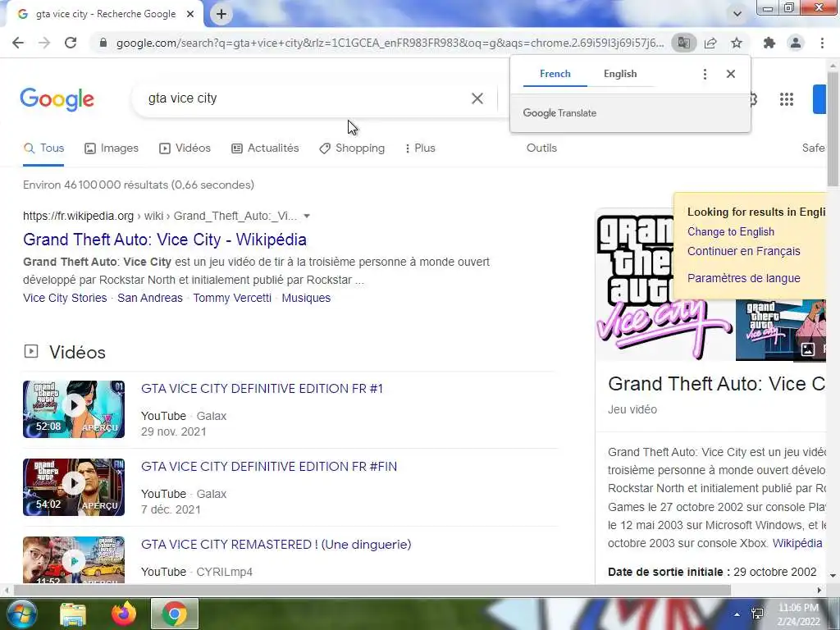Go back using the browser back arrow
This screenshot has height=630, width=840.
[18, 43]
